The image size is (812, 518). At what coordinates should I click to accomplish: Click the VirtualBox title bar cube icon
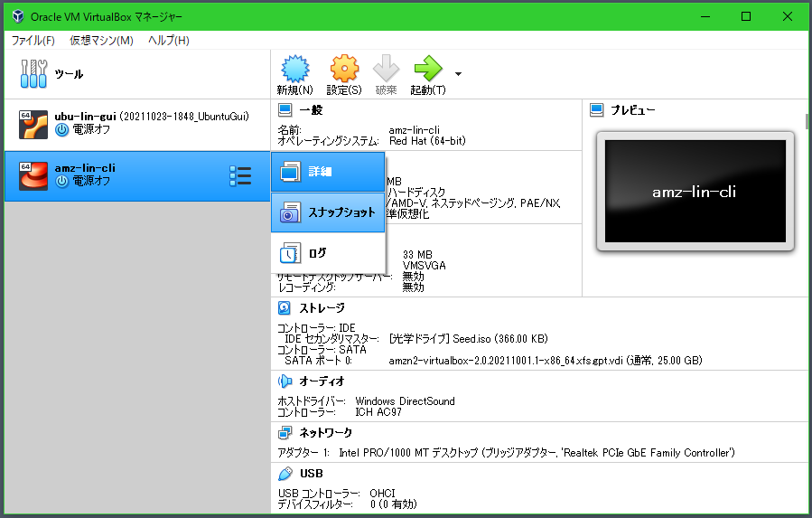click(x=18, y=16)
